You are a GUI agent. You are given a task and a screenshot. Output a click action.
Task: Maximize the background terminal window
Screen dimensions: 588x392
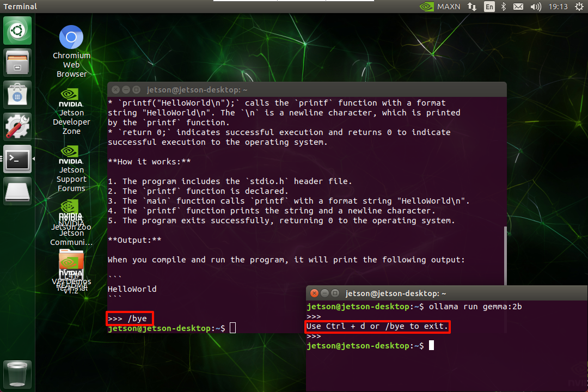137,90
